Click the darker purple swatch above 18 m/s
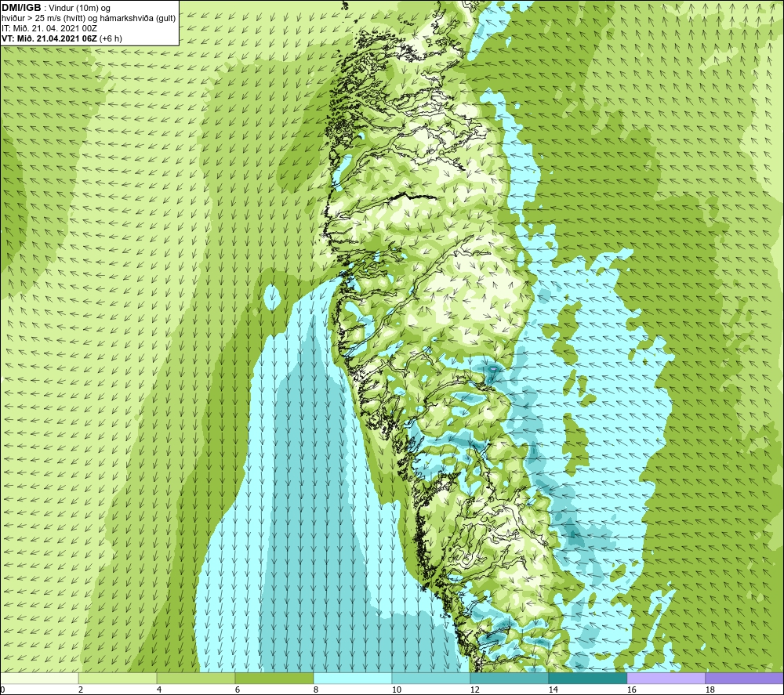This screenshot has height=695, width=784. pos(744,678)
